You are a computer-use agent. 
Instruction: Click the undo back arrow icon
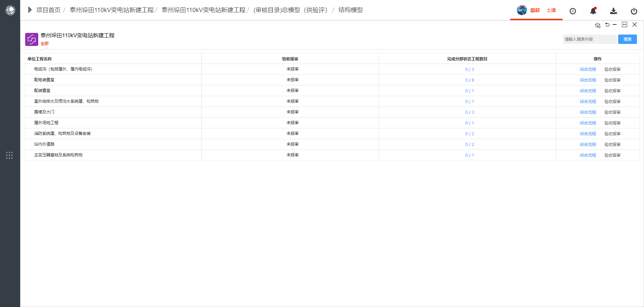point(607,24)
